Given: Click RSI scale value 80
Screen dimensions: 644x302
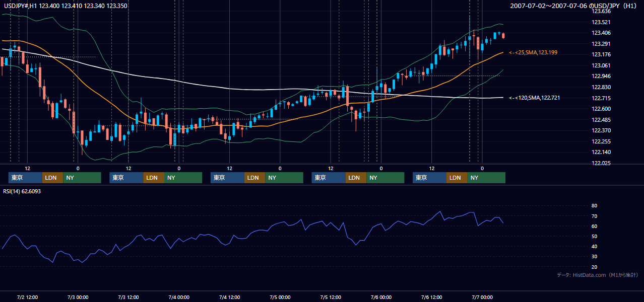Looking at the screenshot, I should click(x=594, y=206).
